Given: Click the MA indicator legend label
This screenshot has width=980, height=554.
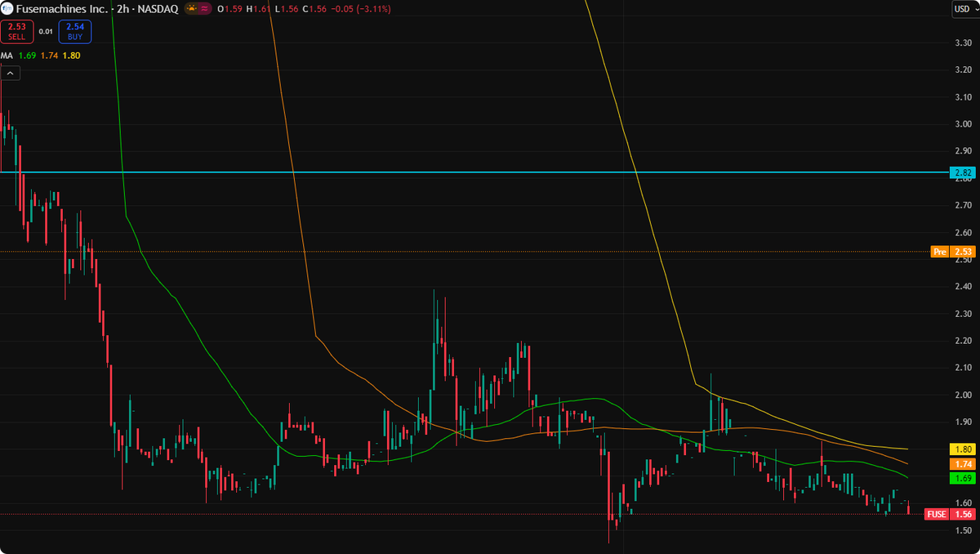Looking at the screenshot, I should (x=7, y=56).
